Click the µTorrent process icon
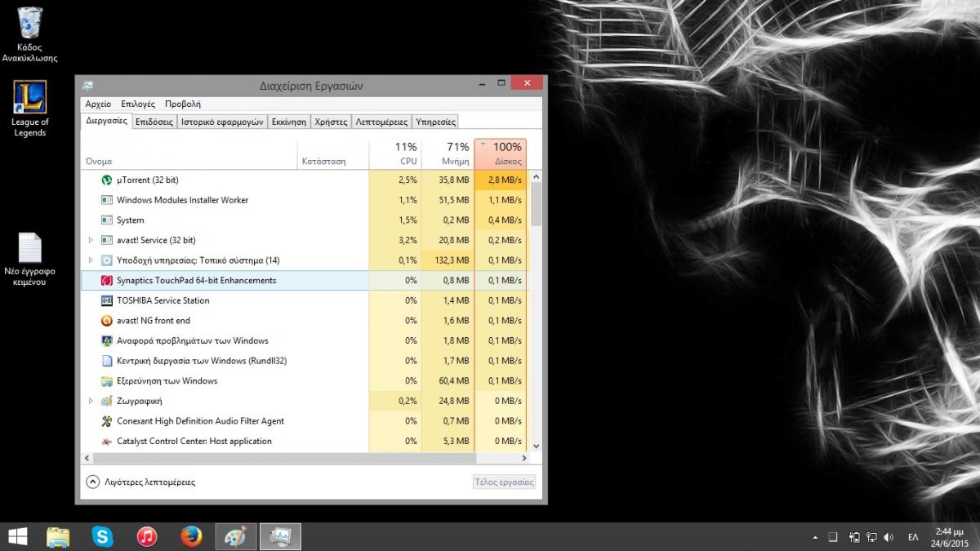Image resolution: width=980 pixels, height=551 pixels. pyautogui.click(x=106, y=180)
